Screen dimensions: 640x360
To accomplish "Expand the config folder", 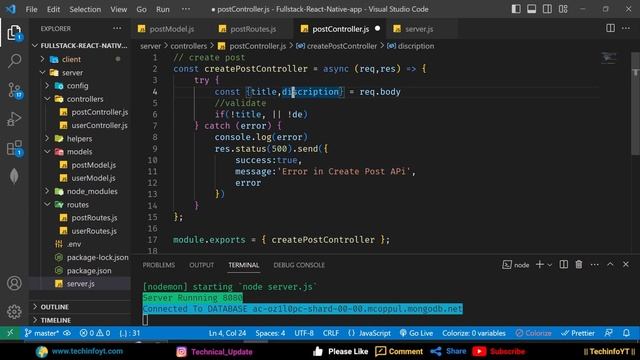I will tap(47, 86).
